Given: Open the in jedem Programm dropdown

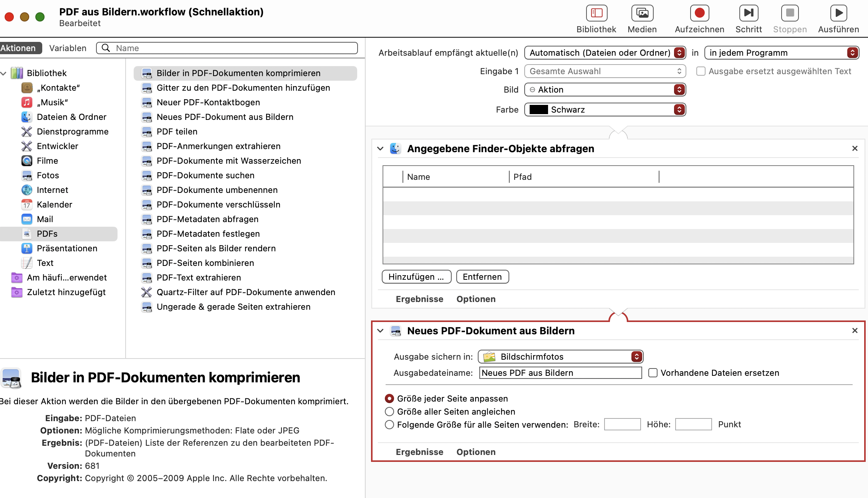Looking at the screenshot, I should click(782, 53).
